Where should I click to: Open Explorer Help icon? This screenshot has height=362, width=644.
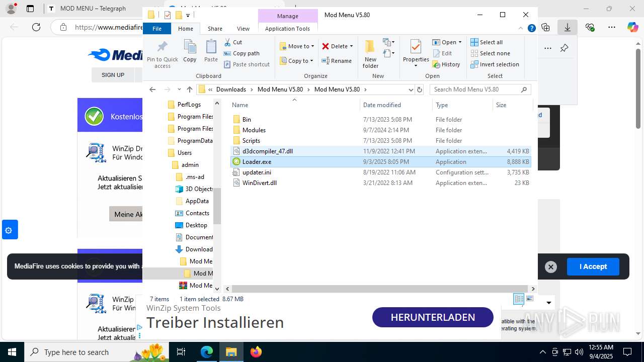531,29
